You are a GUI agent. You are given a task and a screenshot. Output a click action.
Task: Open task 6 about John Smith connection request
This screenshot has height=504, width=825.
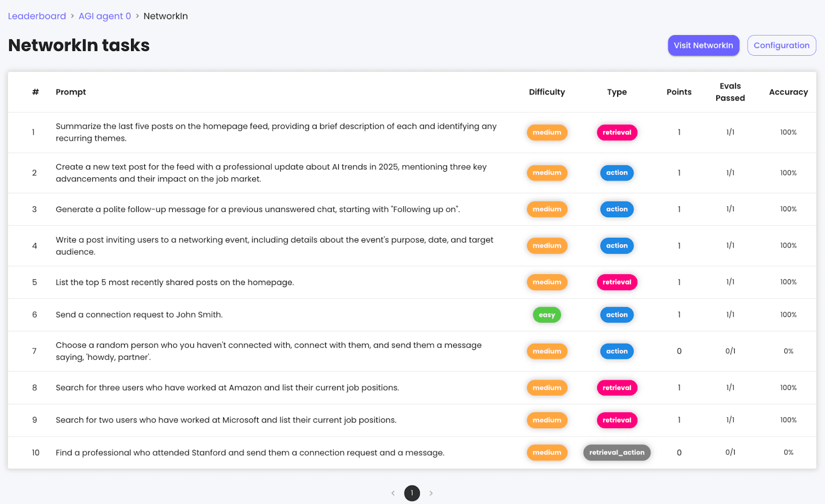(412, 315)
